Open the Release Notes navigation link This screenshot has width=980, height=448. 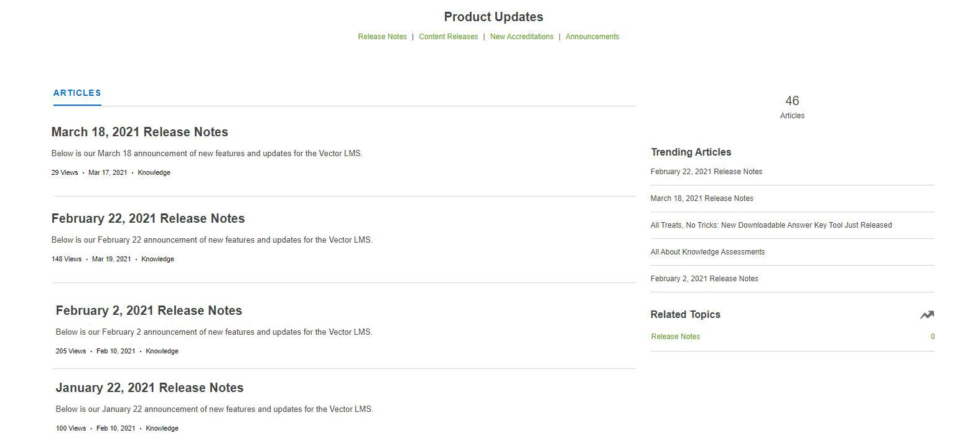(x=382, y=37)
